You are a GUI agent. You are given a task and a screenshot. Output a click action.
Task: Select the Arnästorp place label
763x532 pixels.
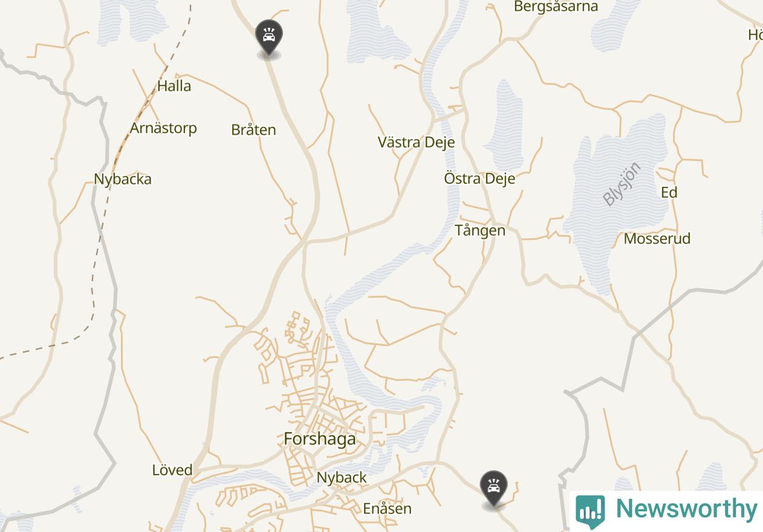[163, 128]
